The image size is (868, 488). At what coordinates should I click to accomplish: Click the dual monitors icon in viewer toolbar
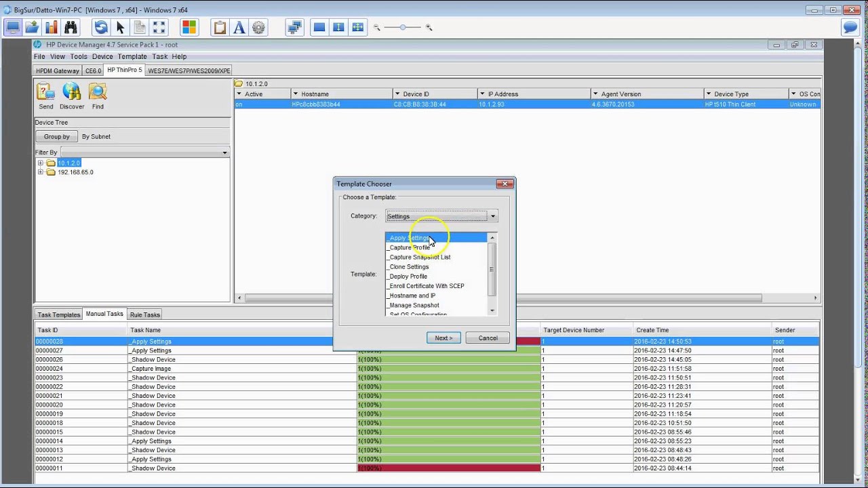[294, 27]
